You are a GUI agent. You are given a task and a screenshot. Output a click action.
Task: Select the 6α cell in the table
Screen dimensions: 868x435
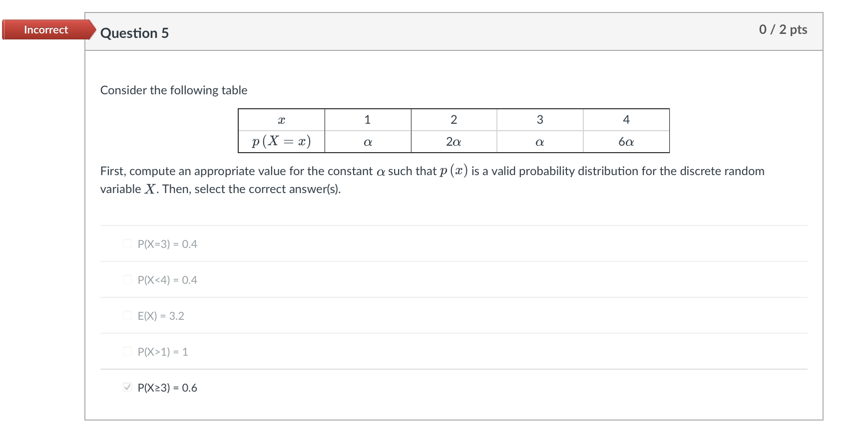point(626,142)
